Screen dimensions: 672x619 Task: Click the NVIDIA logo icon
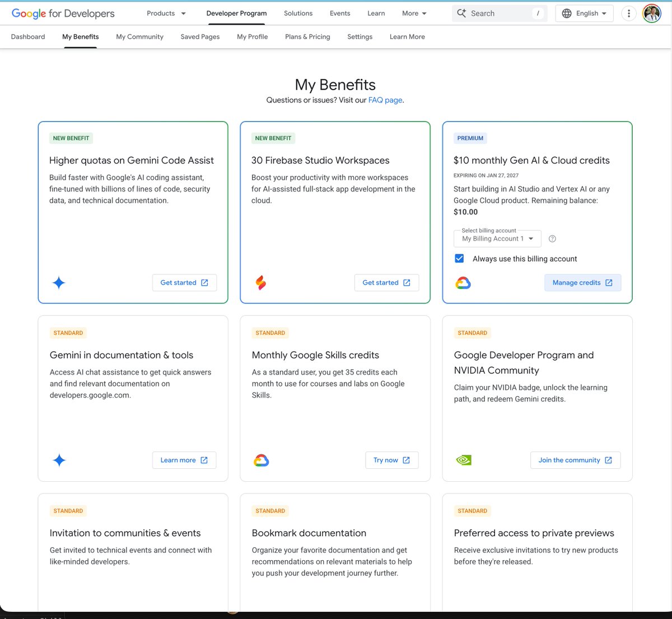click(464, 460)
